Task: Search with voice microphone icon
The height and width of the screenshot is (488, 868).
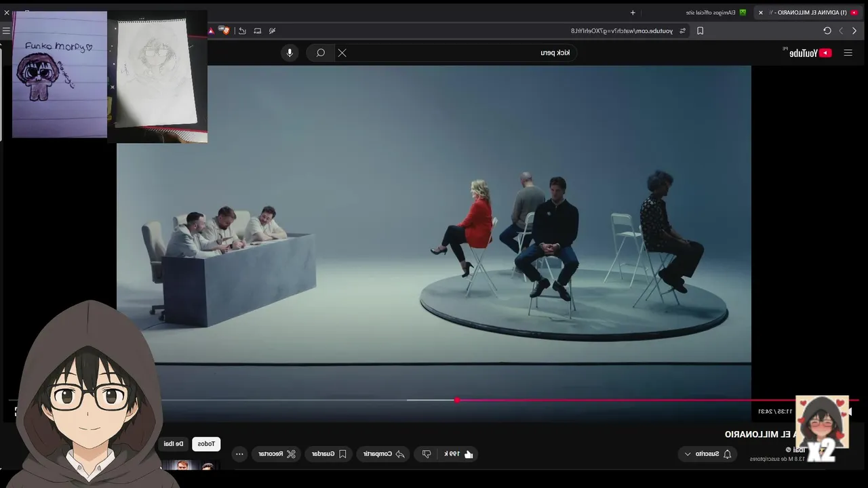Action: coord(290,53)
